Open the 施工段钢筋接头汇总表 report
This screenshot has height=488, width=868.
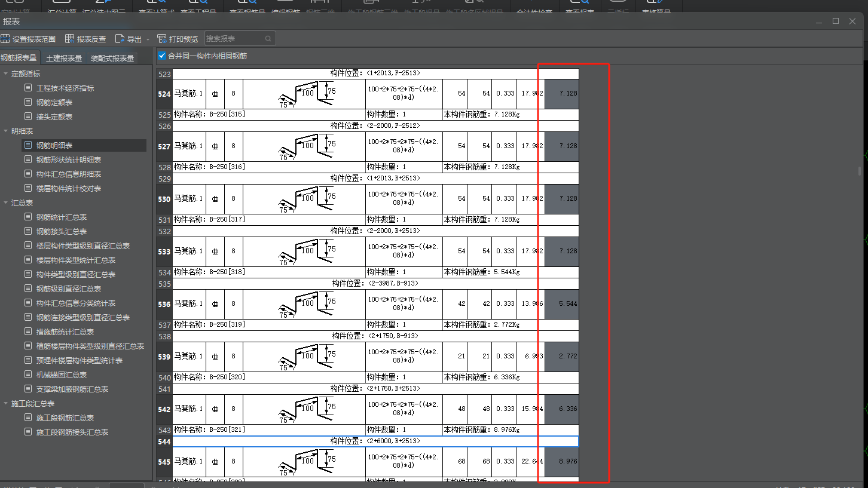[x=72, y=432]
